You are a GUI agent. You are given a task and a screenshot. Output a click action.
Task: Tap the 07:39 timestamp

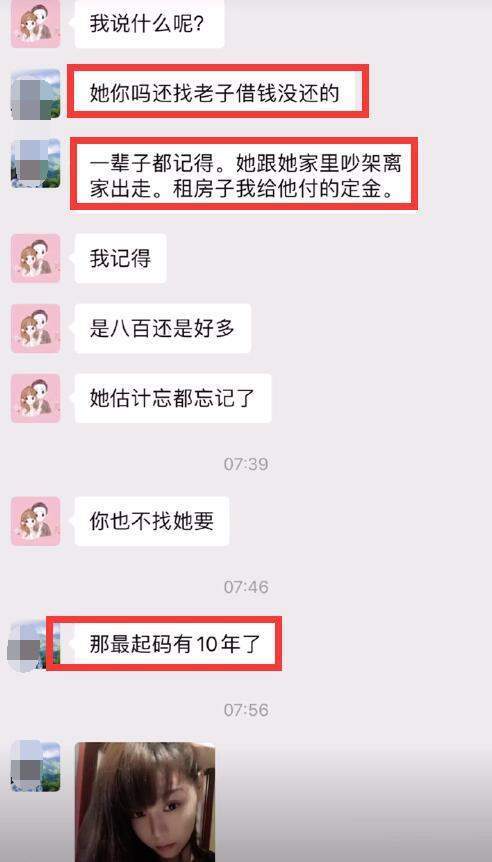[246, 465]
